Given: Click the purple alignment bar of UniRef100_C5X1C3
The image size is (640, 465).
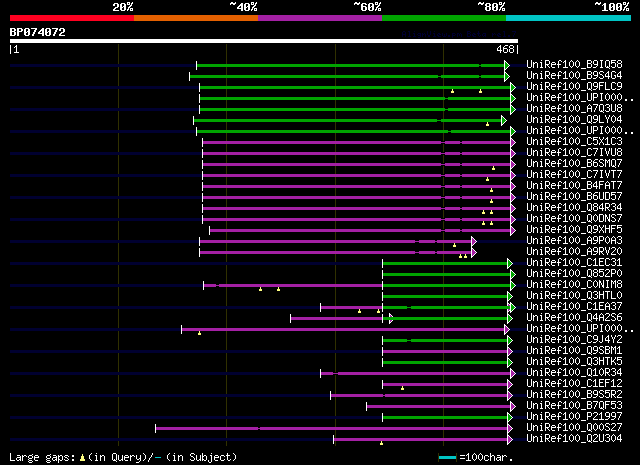Looking at the screenshot, I should coord(356,142).
